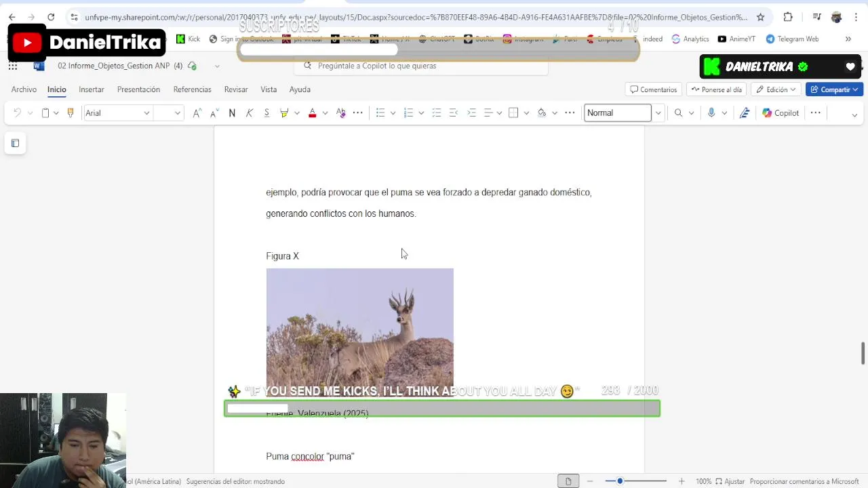This screenshot has height=488, width=868.
Task: Increase the font size
Action: coord(197,113)
